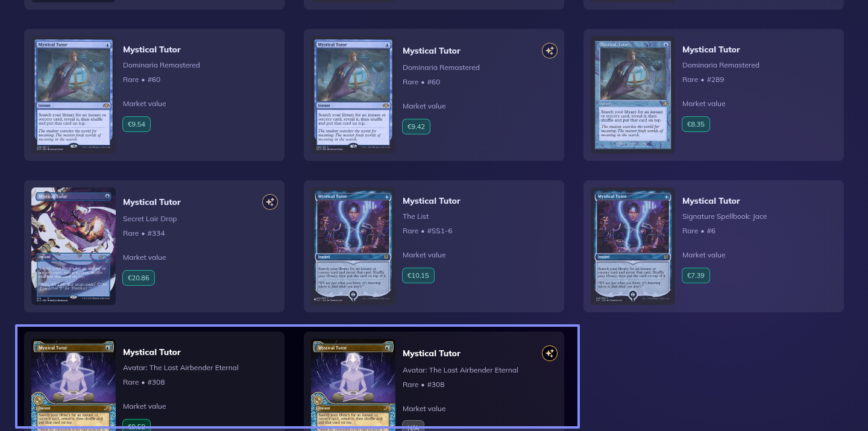Click the €9.42 market value badge
Screen dimensions: 868x431
417,127
